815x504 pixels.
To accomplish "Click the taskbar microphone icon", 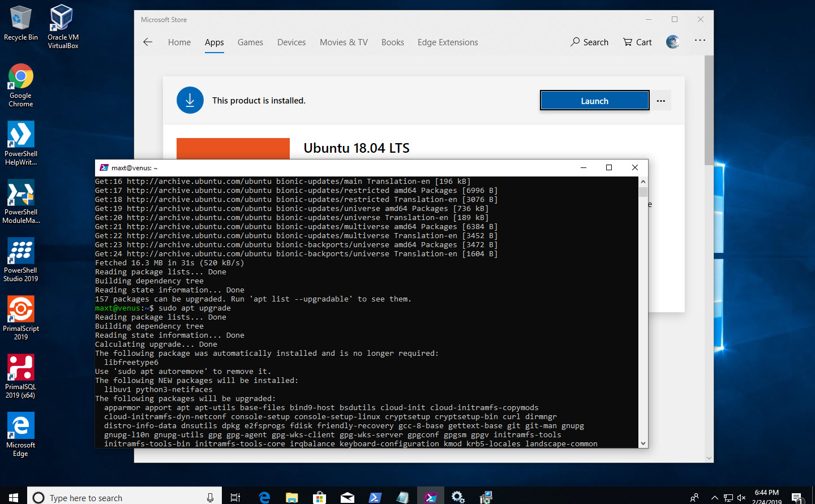I will coord(210,498).
